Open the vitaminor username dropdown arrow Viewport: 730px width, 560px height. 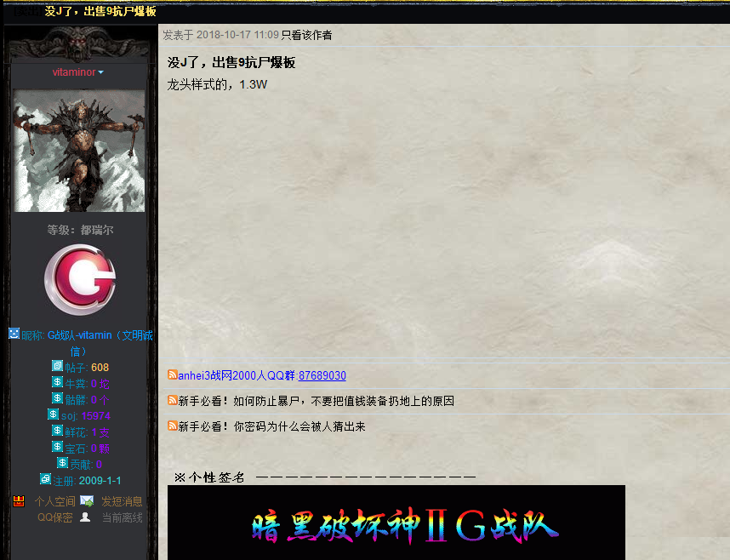(x=101, y=73)
